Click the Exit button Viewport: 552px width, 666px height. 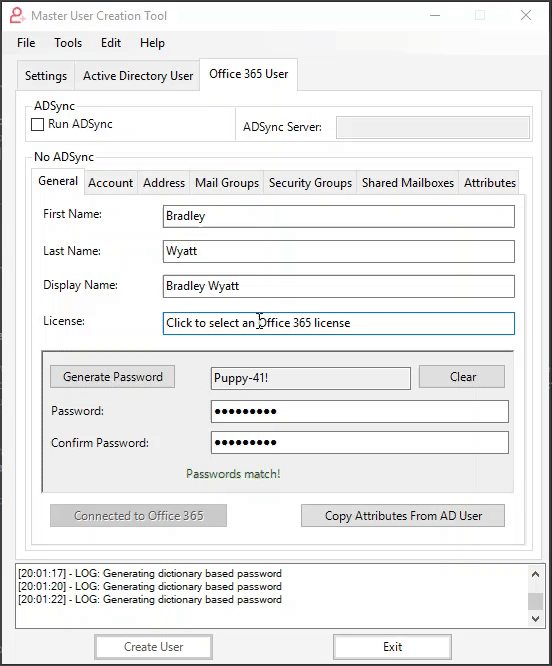pyautogui.click(x=392, y=647)
